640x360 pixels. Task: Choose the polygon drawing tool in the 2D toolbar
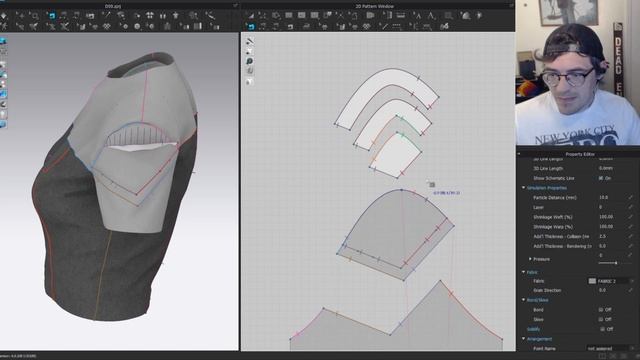(276, 16)
